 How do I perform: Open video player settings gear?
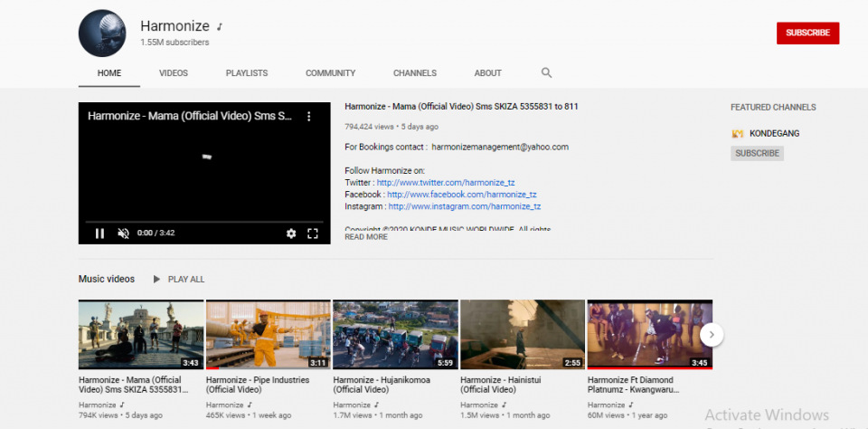click(x=291, y=234)
